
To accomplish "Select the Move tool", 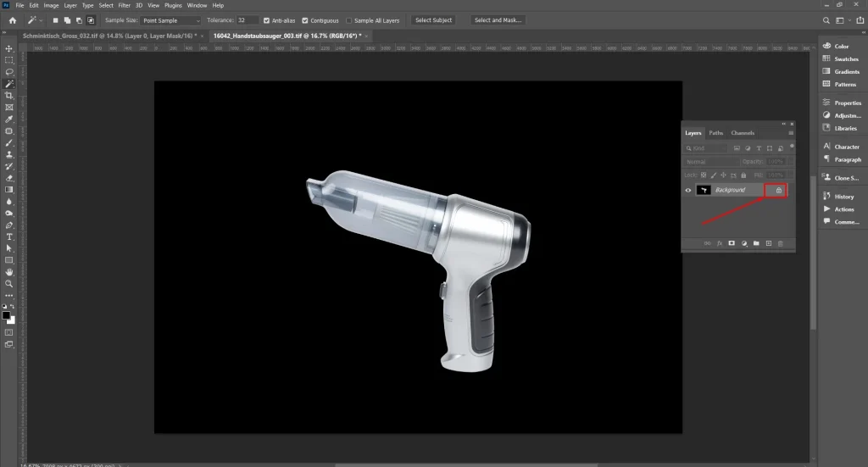I will pyautogui.click(x=9, y=49).
